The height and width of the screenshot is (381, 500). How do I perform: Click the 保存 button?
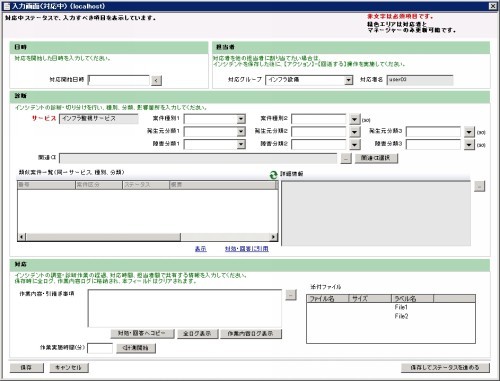27,367
